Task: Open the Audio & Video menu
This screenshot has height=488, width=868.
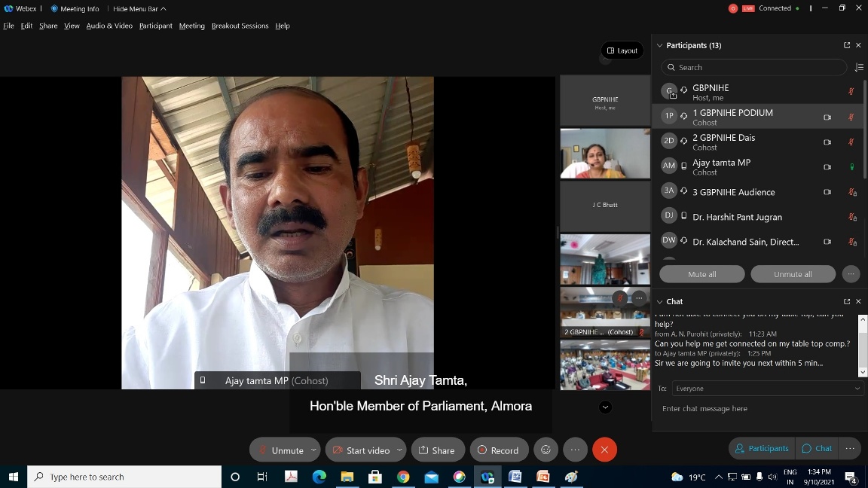Action: (109, 26)
